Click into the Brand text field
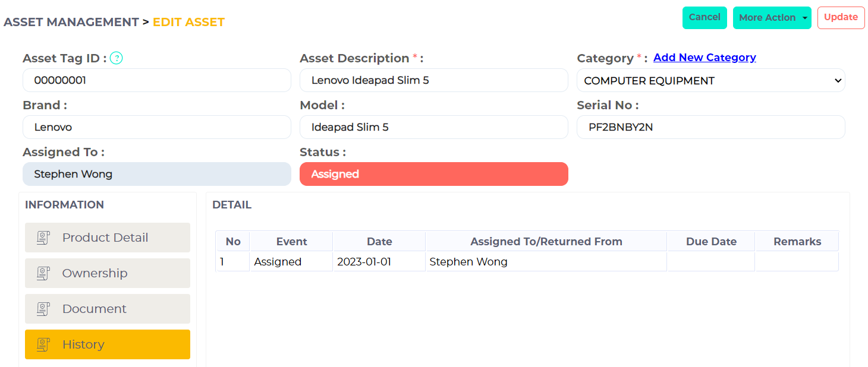 click(157, 127)
